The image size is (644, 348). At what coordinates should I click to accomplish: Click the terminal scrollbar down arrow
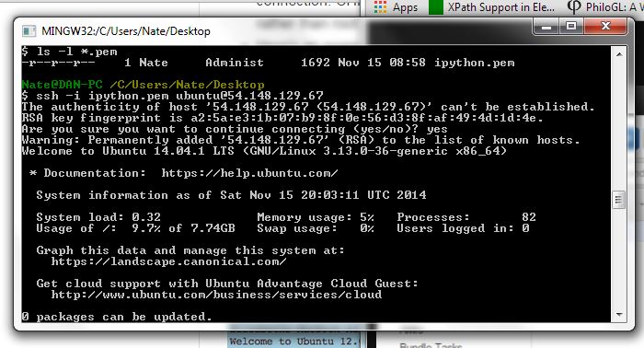[619, 315]
